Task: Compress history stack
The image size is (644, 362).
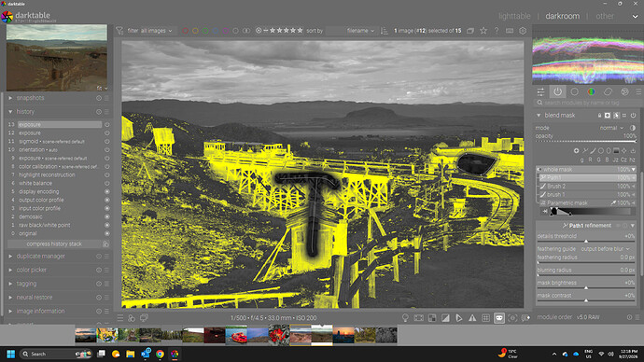Action: click(54, 244)
